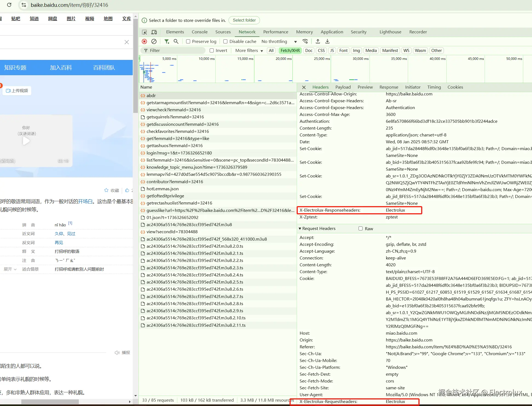Select the hotLemmas.json request
The width and height of the screenshot is (532, 406).
[x=163, y=189]
